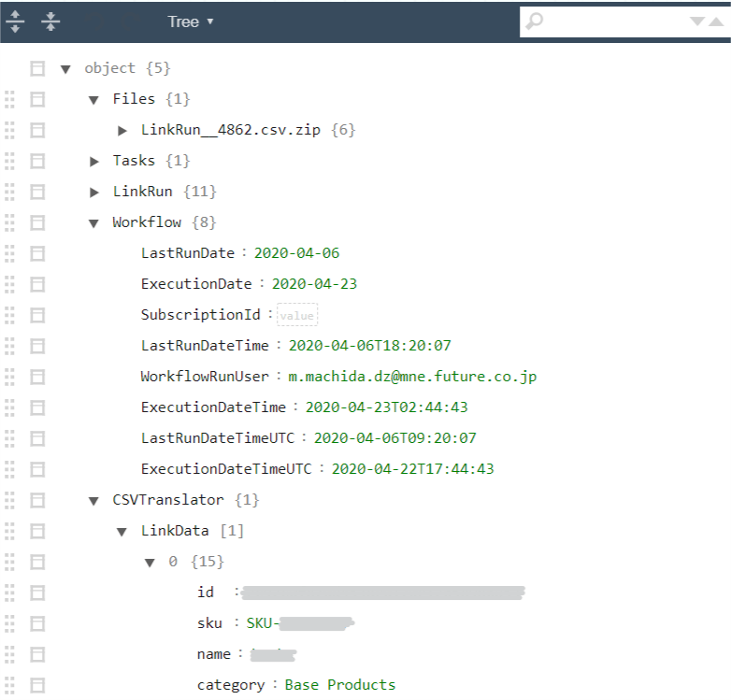Click the sku field name
The image size is (731, 700).
coord(209,623)
